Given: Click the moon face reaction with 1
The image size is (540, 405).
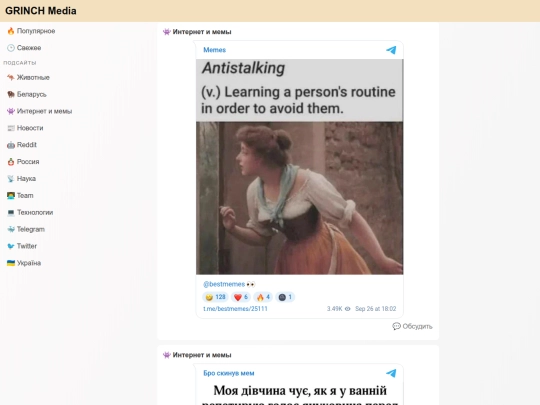Looking at the screenshot, I should [285, 297].
